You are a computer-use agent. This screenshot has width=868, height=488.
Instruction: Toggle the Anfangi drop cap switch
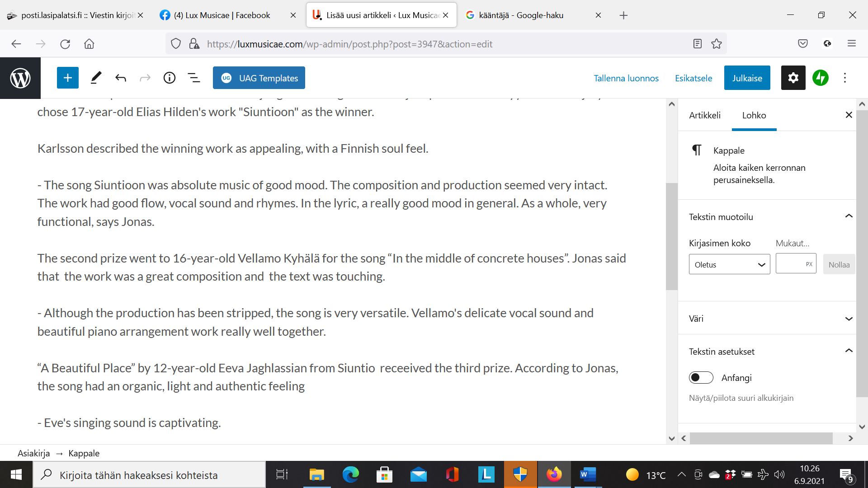(x=701, y=377)
